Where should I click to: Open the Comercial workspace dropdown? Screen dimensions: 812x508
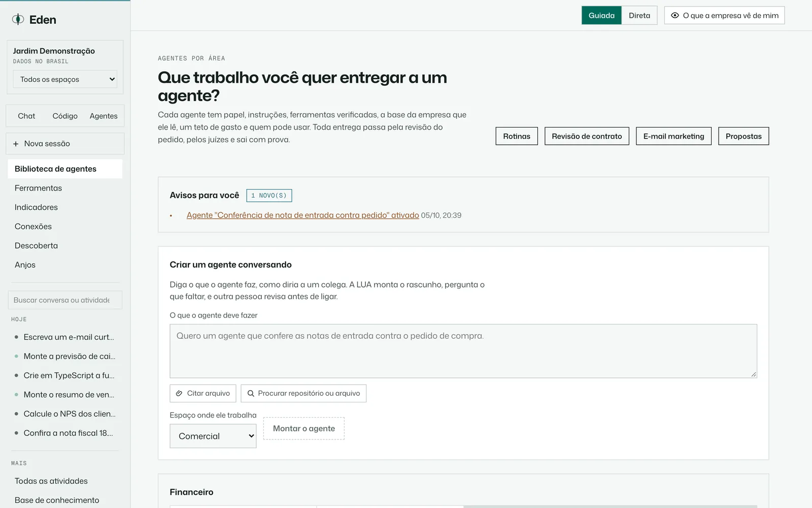(x=213, y=436)
